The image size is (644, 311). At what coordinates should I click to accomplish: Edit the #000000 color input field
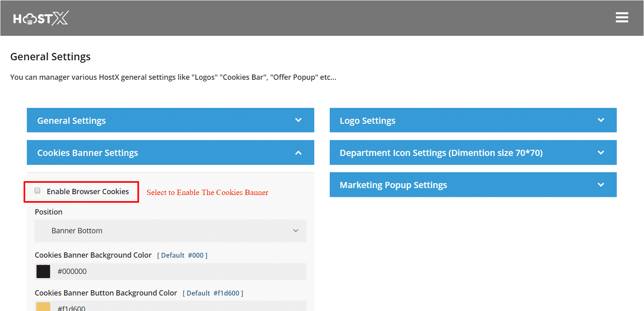[x=179, y=272]
